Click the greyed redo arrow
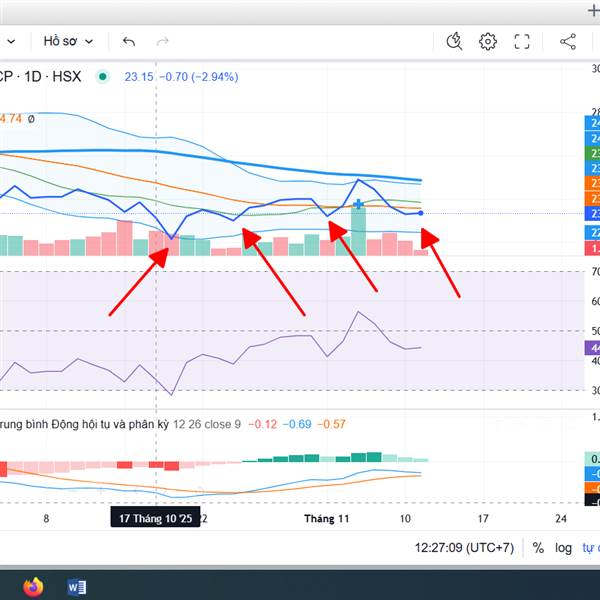Image resolution: width=600 pixels, height=600 pixels. [x=163, y=41]
